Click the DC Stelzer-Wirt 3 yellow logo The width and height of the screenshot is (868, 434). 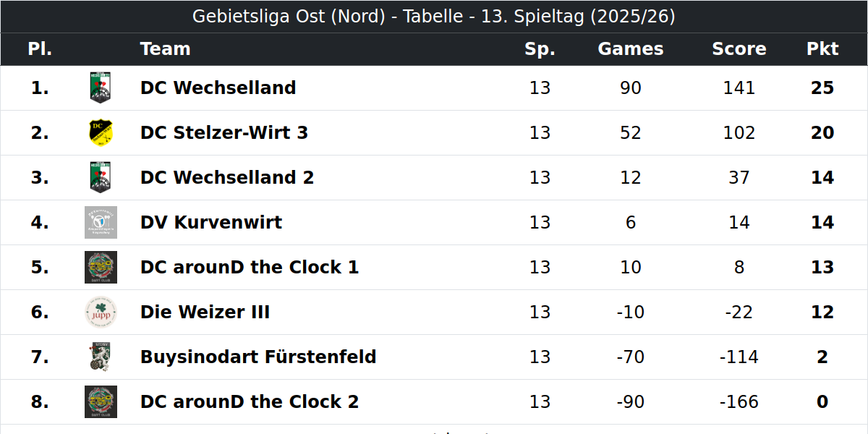(101, 132)
